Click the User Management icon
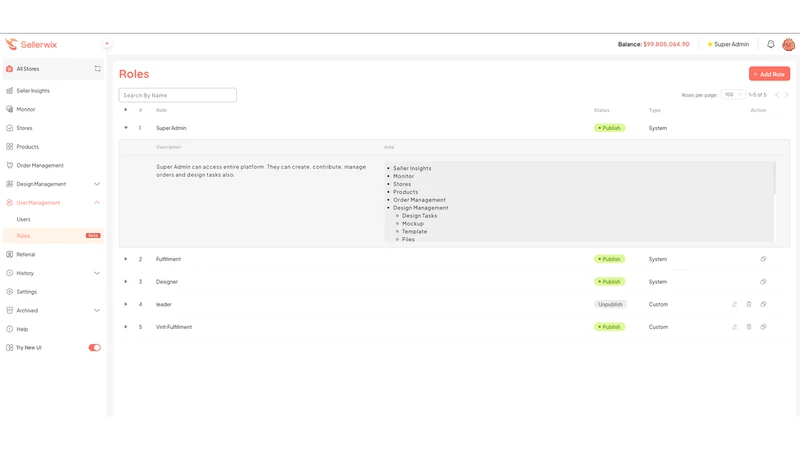This screenshot has height=450, width=800. pos(9,203)
